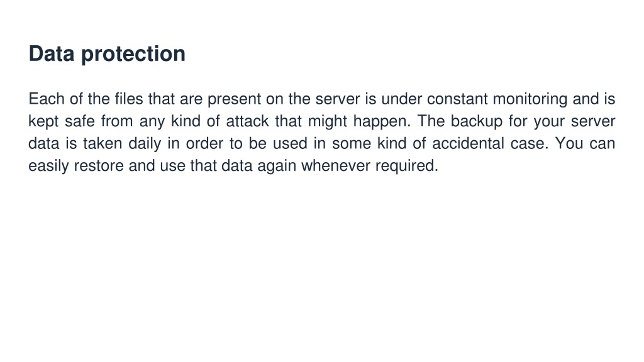The height and width of the screenshot is (362, 644).
Task: Click the word "whenever" in the last line
Action: pyautogui.click(x=336, y=165)
